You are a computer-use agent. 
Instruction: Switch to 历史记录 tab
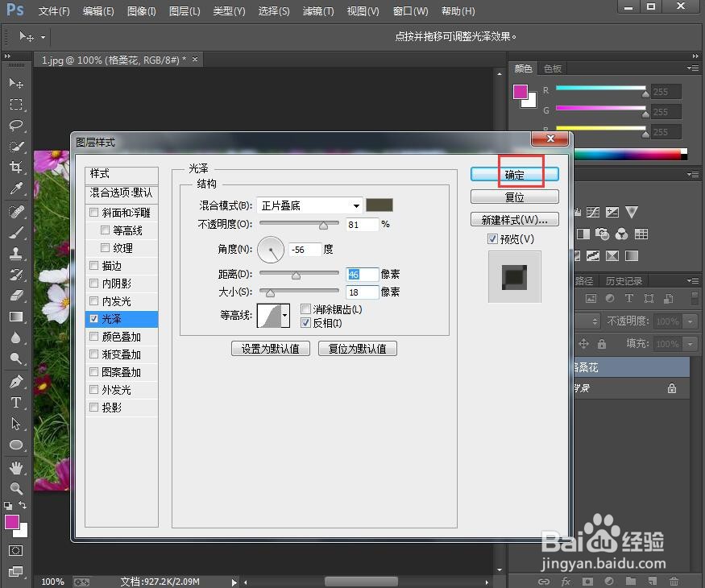point(624,281)
